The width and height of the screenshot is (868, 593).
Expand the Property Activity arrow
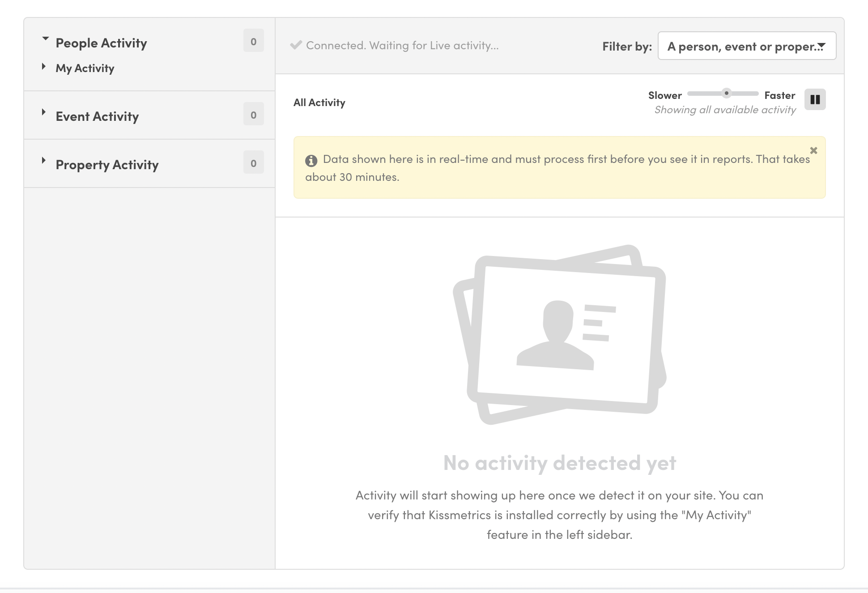pyautogui.click(x=44, y=161)
